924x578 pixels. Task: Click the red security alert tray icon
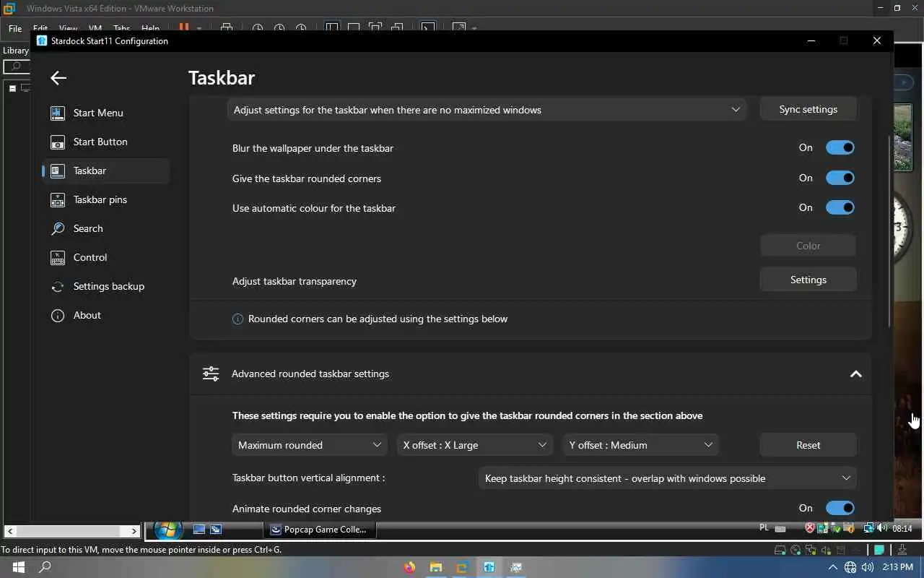click(810, 529)
